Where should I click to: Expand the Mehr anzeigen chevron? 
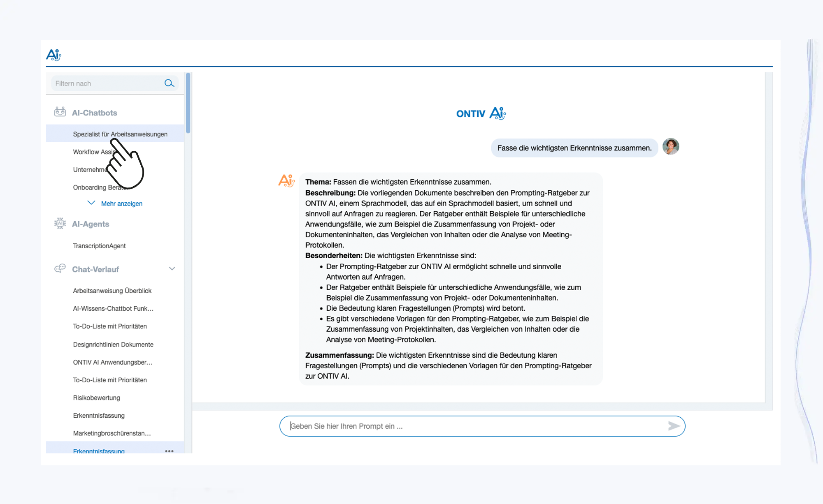[x=91, y=203]
